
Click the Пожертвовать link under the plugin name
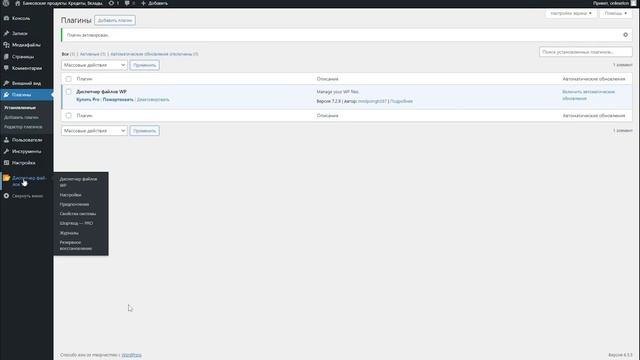point(118,100)
